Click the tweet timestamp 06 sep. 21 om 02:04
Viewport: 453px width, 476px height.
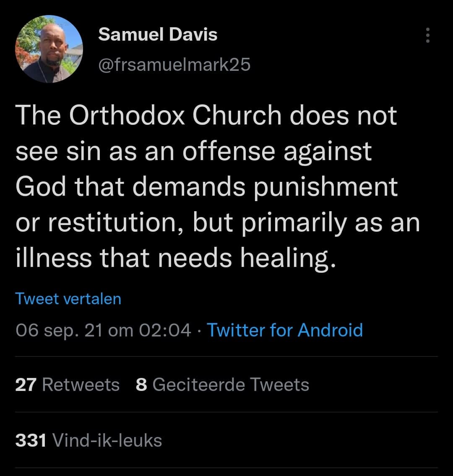click(103, 330)
